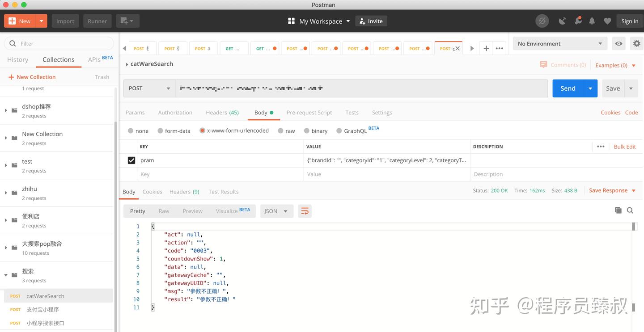Open the Send button dropdown arrow

click(x=590, y=88)
